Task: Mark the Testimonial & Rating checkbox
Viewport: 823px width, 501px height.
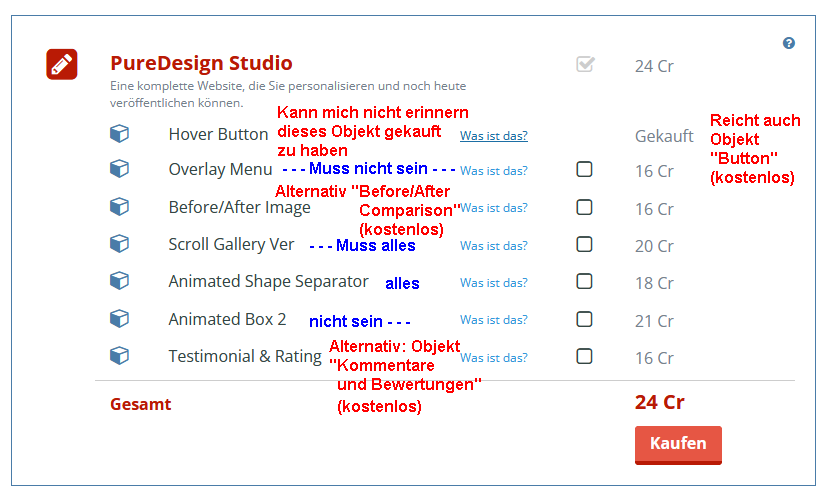Action: point(585,356)
